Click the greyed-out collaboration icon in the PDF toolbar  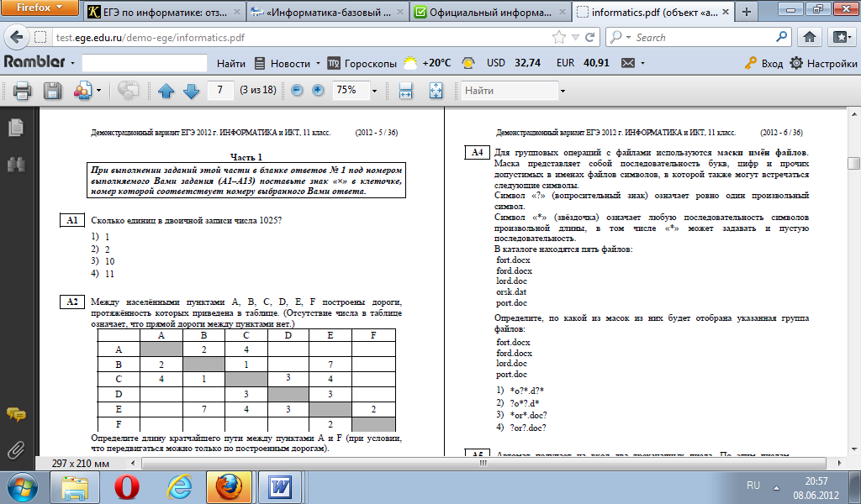128,90
